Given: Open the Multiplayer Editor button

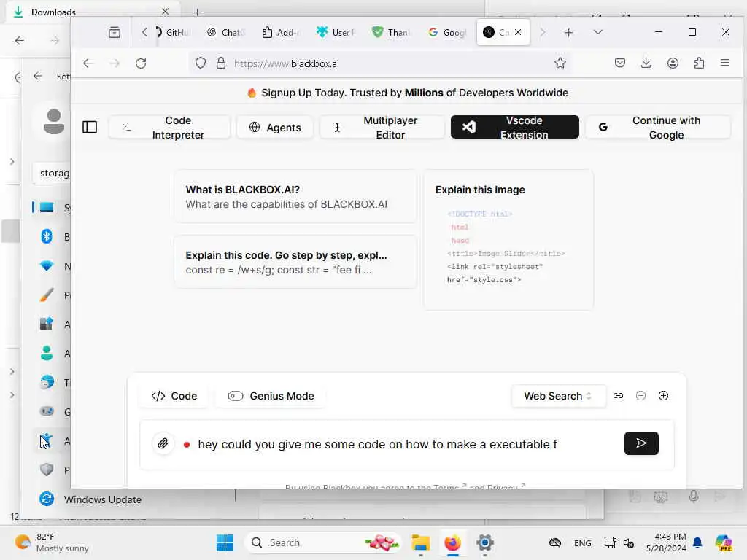Looking at the screenshot, I should [x=382, y=127].
